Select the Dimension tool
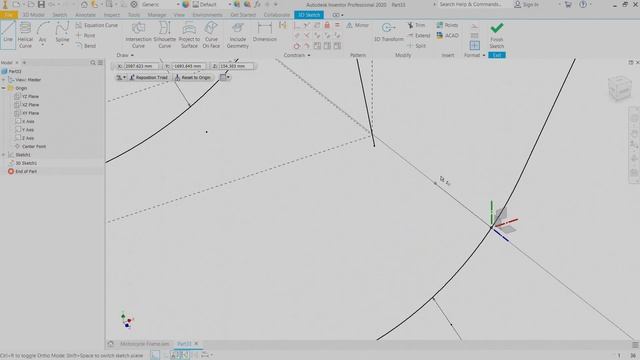Screen dimensions: 640x360 point(264,32)
